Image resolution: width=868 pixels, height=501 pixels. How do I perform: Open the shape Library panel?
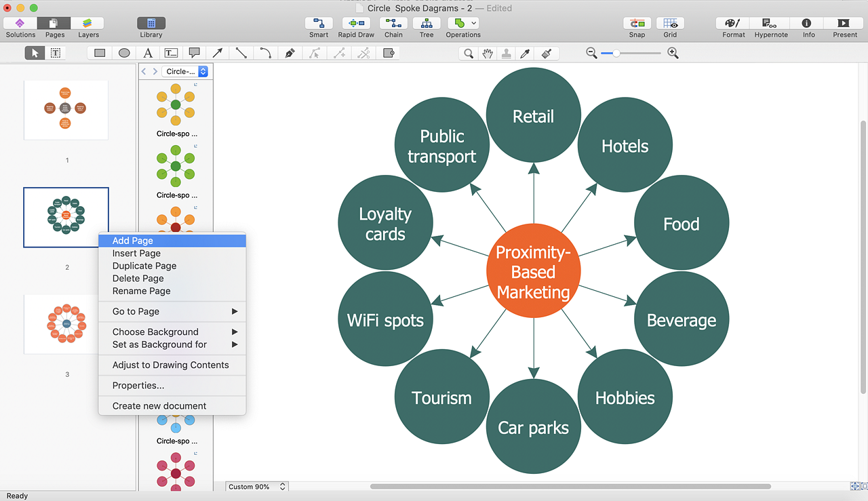151,27
